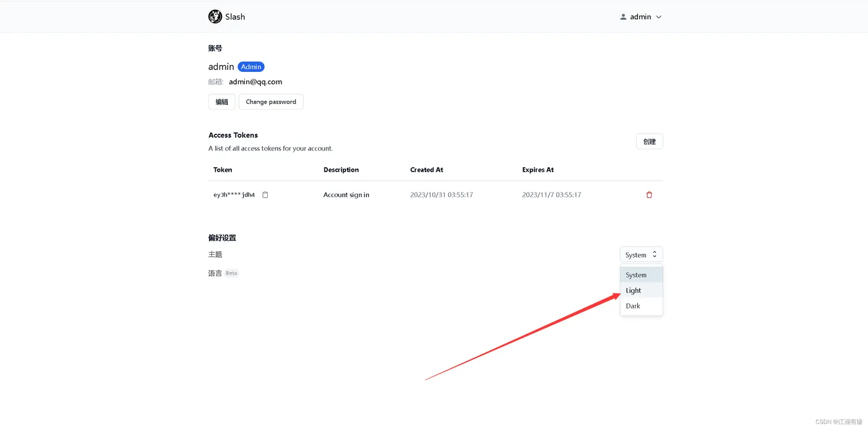Click the email admin@qq.com
Screen dimensions: 868x428
click(x=255, y=82)
